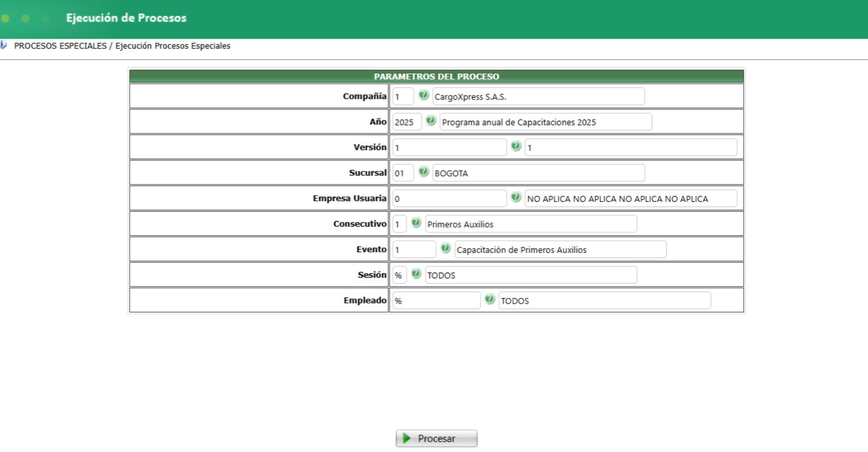Click the Versión code input field
Image resolution: width=868 pixels, height=452 pixels.
pyautogui.click(x=450, y=147)
